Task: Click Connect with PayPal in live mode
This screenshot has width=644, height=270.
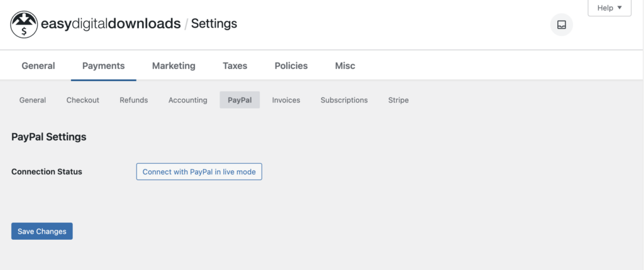Action: point(199,171)
